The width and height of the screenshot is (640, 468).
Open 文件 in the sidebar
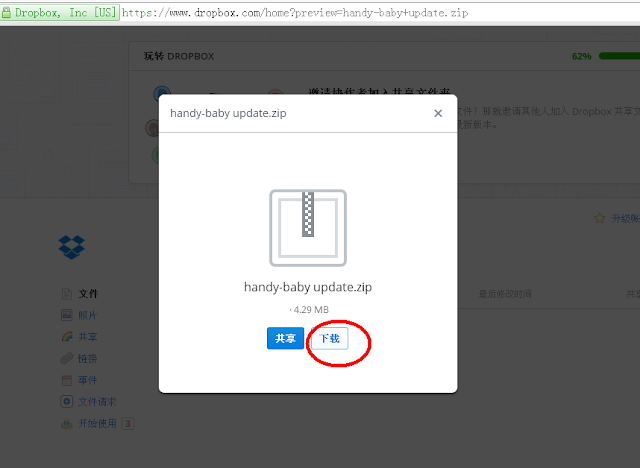[88, 294]
